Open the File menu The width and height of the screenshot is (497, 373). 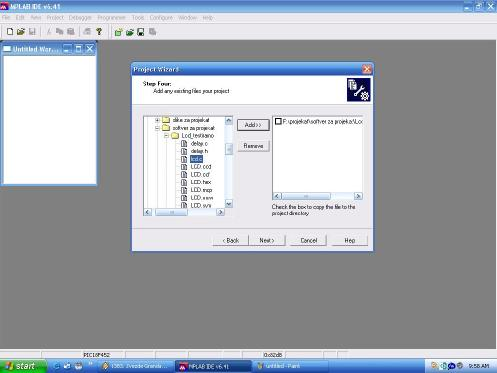(x=6, y=18)
